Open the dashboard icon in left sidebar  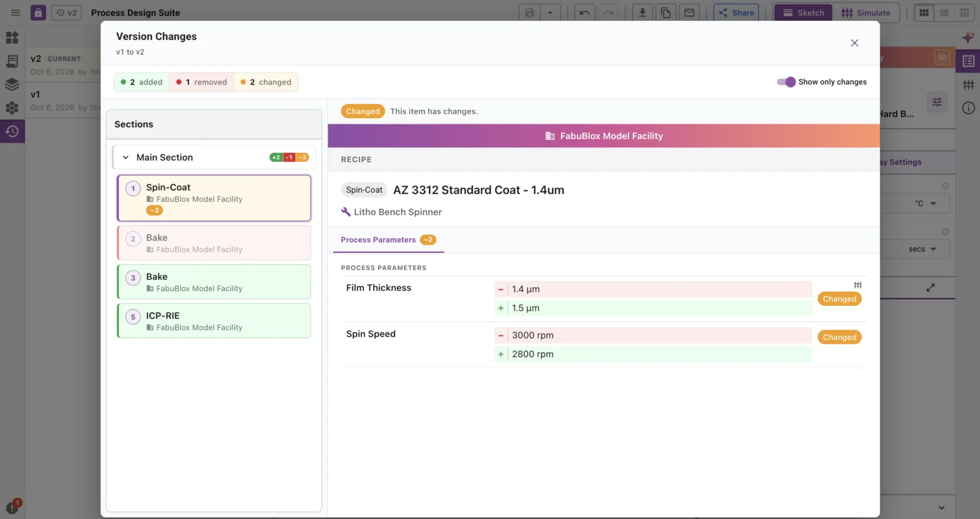(x=12, y=37)
